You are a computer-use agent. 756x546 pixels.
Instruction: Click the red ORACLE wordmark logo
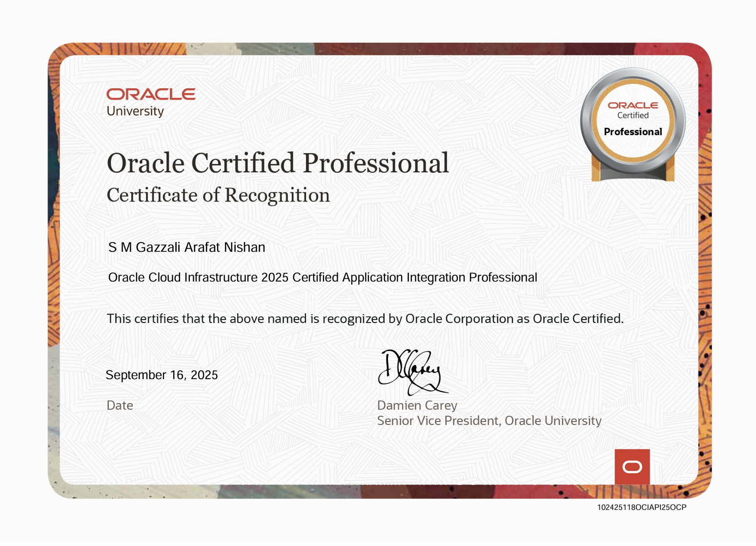coord(151,94)
